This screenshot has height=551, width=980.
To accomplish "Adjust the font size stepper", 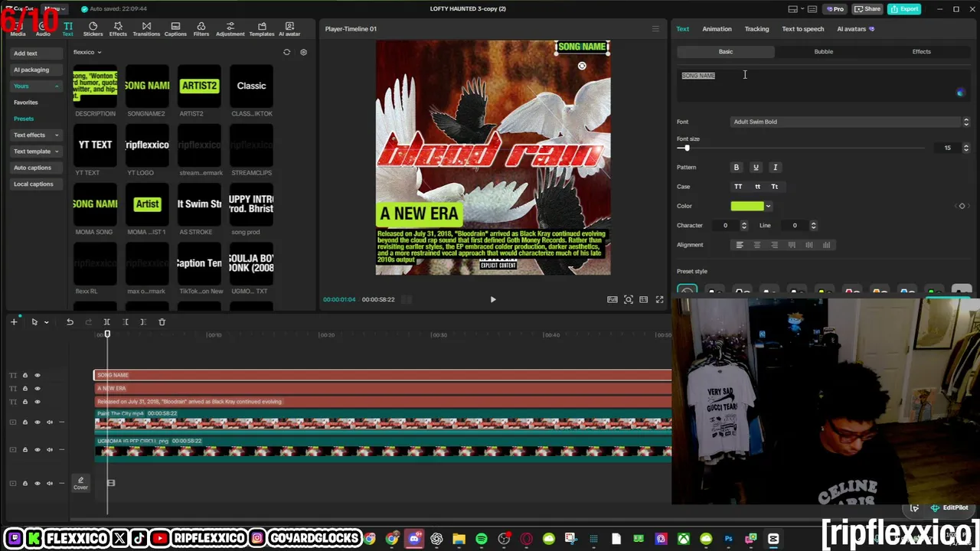I will tap(966, 148).
